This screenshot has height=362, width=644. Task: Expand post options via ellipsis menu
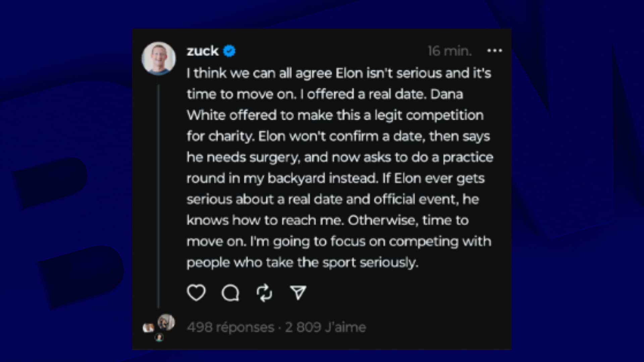(495, 51)
